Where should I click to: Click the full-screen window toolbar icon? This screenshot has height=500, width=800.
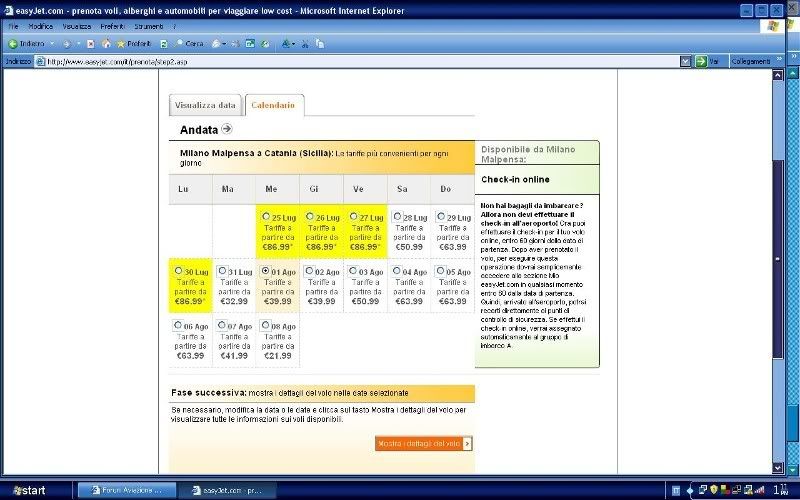[x=250, y=44]
